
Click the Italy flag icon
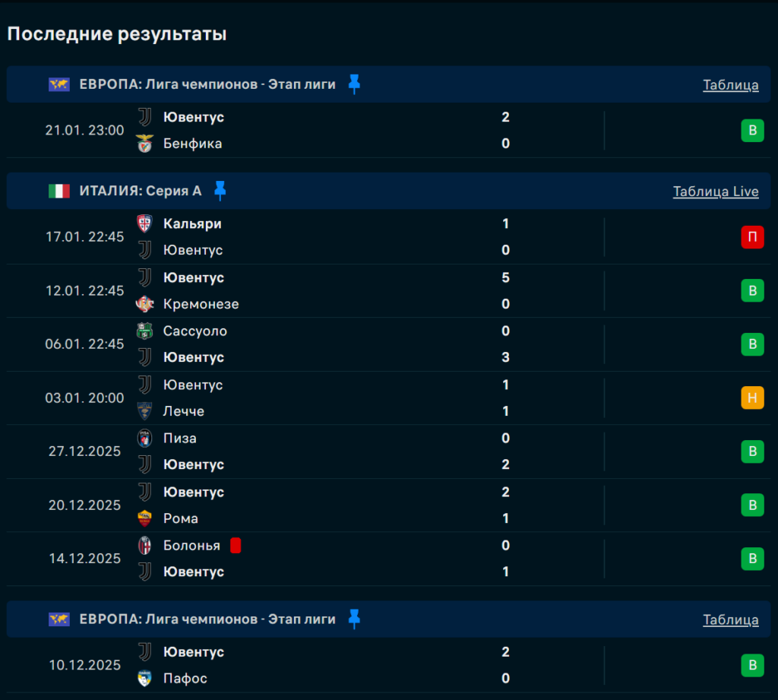tap(59, 191)
